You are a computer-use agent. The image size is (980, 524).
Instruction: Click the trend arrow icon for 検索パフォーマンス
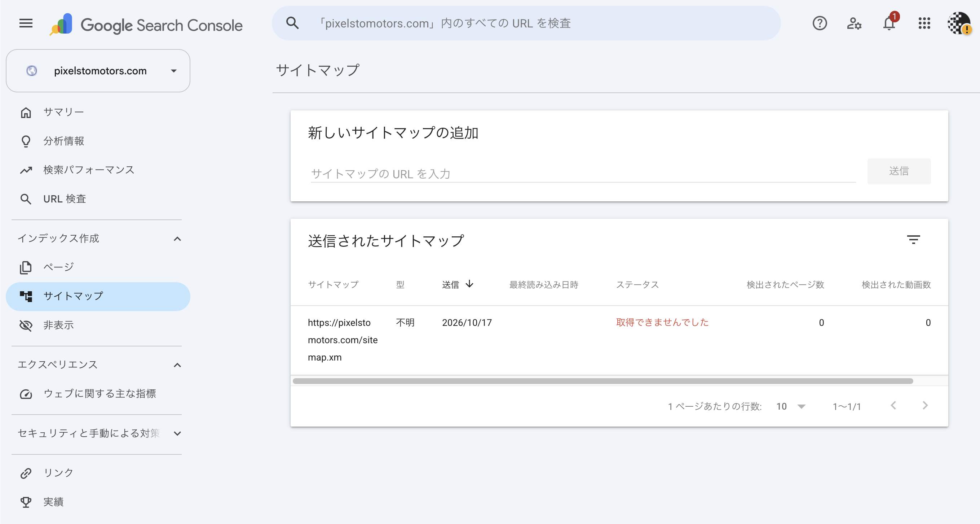click(26, 170)
